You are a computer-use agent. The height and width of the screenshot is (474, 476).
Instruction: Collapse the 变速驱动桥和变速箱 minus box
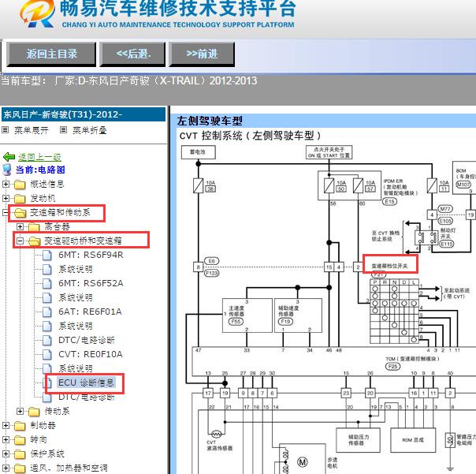coord(20,241)
